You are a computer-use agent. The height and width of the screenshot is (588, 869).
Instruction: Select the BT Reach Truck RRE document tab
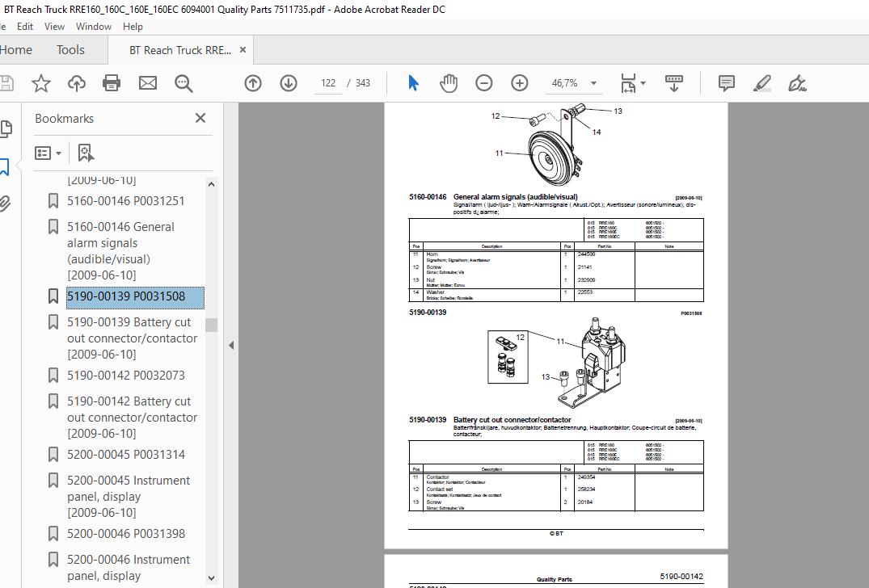(180, 50)
